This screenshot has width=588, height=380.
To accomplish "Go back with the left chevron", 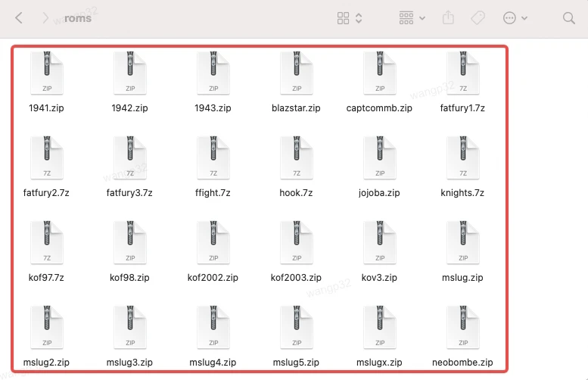I will (x=19, y=17).
